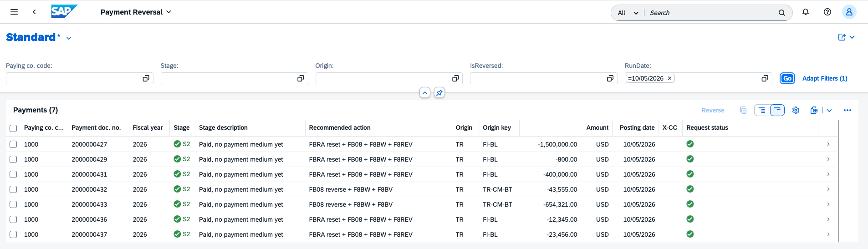
Task: Open the help question mark icon
Action: pos(827,12)
